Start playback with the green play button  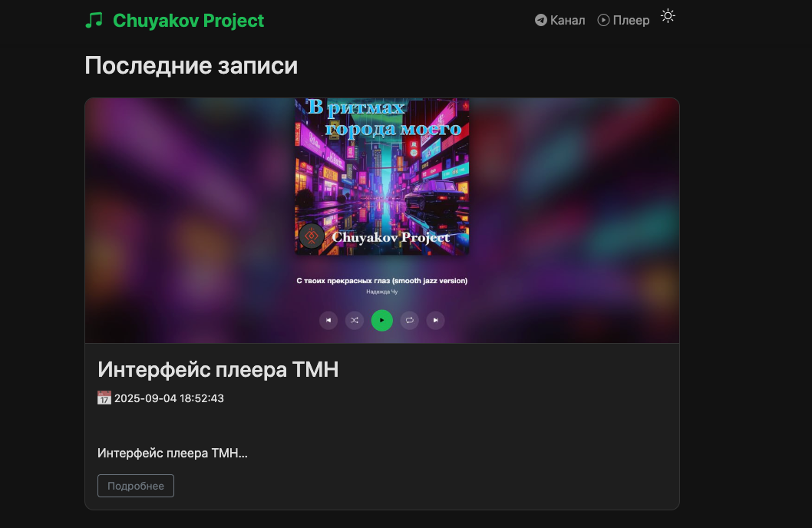click(x=382, y=321)
